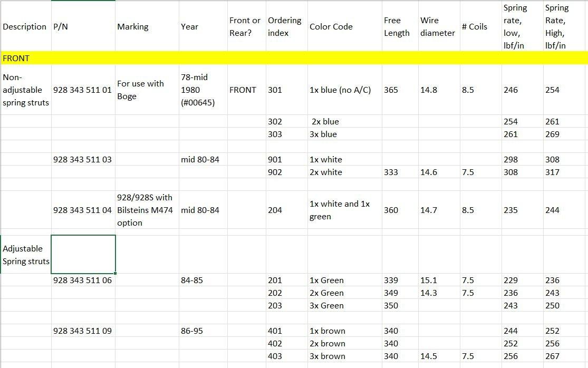This screenshot has width=588, height=368.
Task: Select the 'Adjustable Spring struts' cell
Action: click(26, 255)
